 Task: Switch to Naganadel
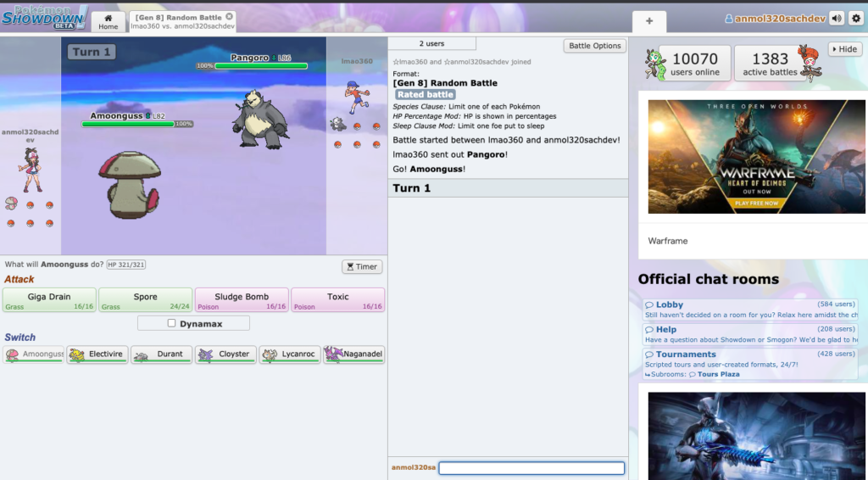353,354
